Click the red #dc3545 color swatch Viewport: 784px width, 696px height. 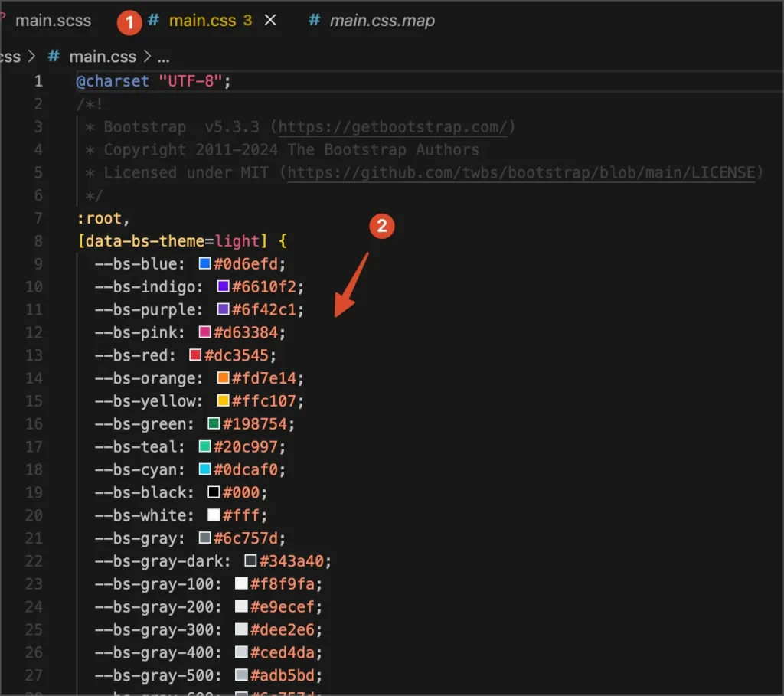tap(195, 355)
